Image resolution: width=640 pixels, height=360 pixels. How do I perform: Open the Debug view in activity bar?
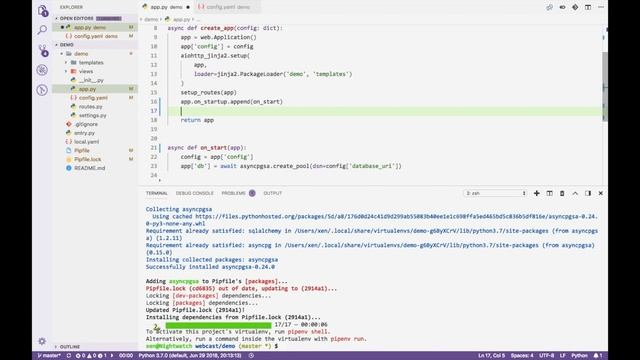42,70
